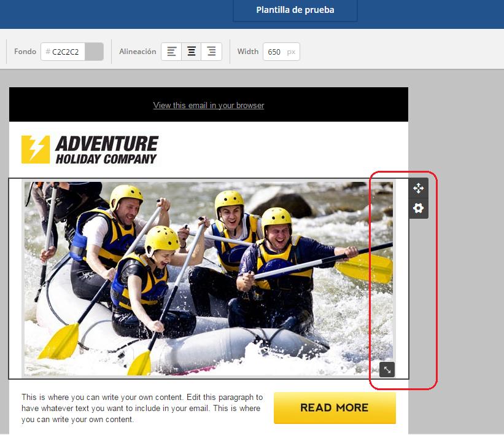Screen dimensions: 504x435
Task: Click the image resize handle icon
Action: 387,369
